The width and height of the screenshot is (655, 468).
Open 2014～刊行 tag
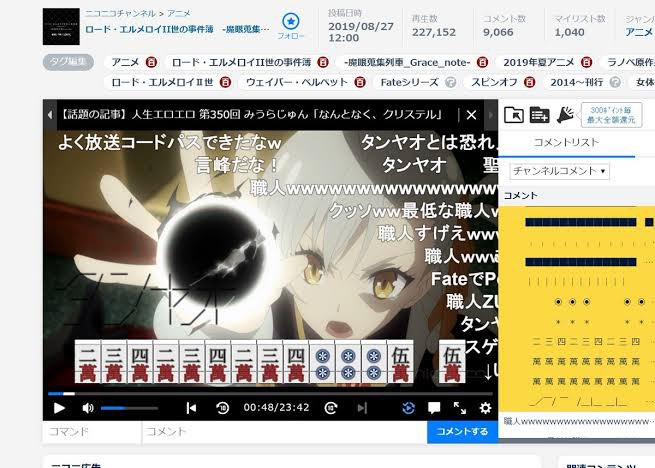576,82
